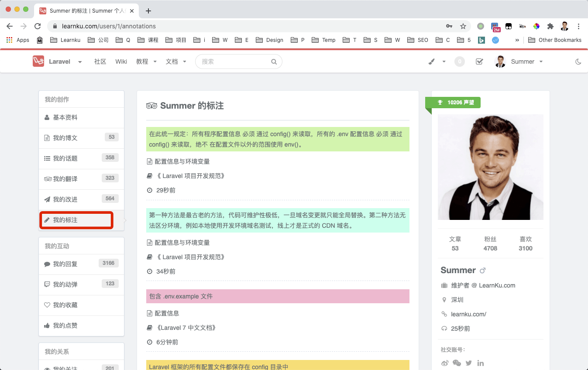Open the Learnku bookmarks folder

click(x=65, y=40)
